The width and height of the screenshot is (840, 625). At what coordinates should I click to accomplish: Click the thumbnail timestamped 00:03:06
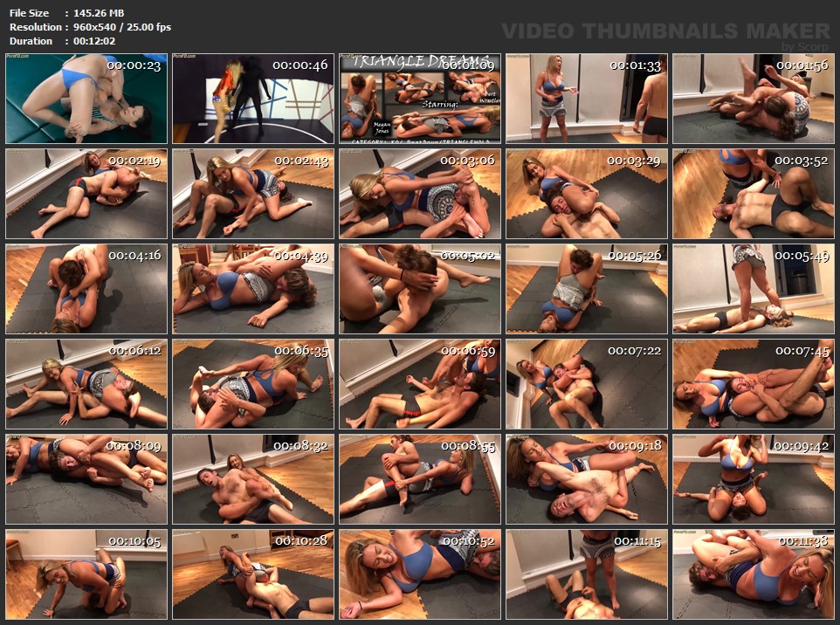point(419,194)
